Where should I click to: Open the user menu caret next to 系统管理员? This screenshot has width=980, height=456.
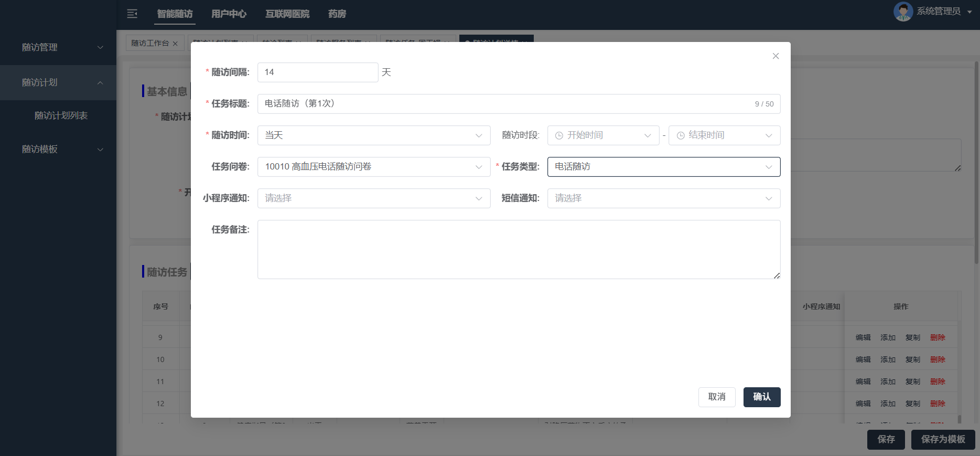(x=970, y=12)
